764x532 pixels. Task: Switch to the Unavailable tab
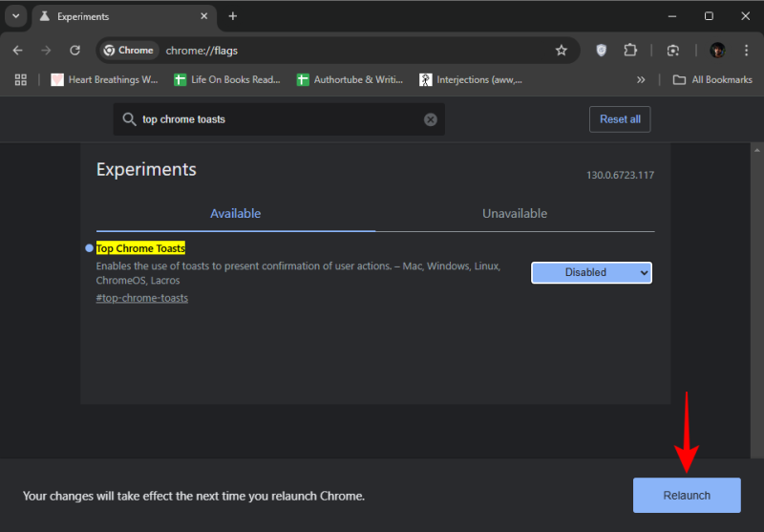tap(515, 214)
